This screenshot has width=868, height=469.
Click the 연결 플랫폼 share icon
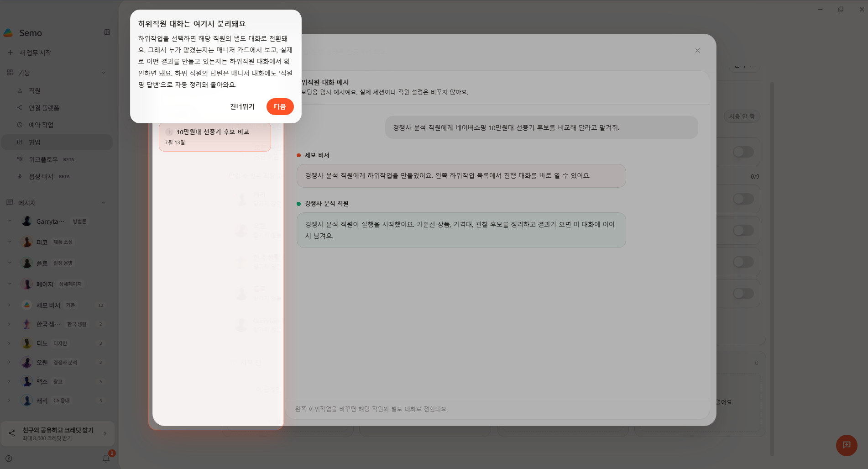coord(20,108)
